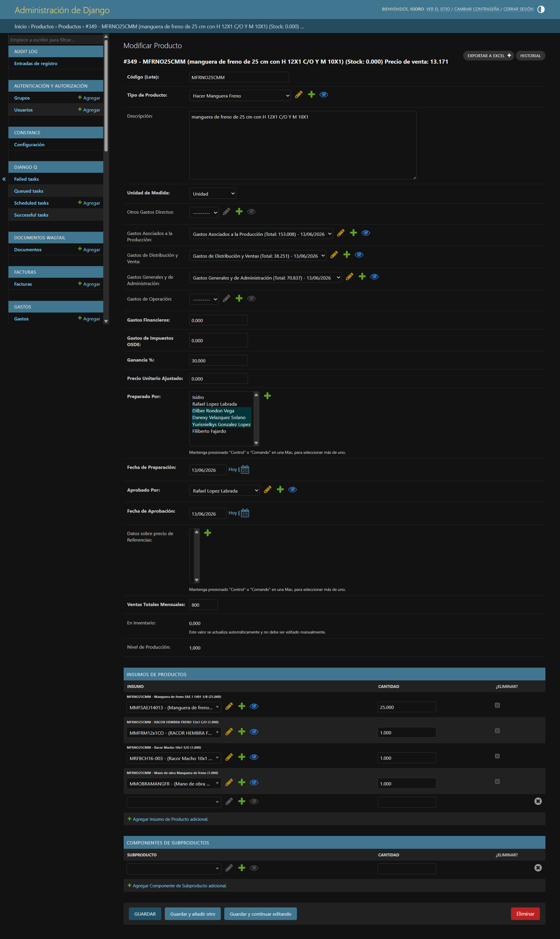
Task: Open Documentos under Documentos Wagtail
Action: 28,250
